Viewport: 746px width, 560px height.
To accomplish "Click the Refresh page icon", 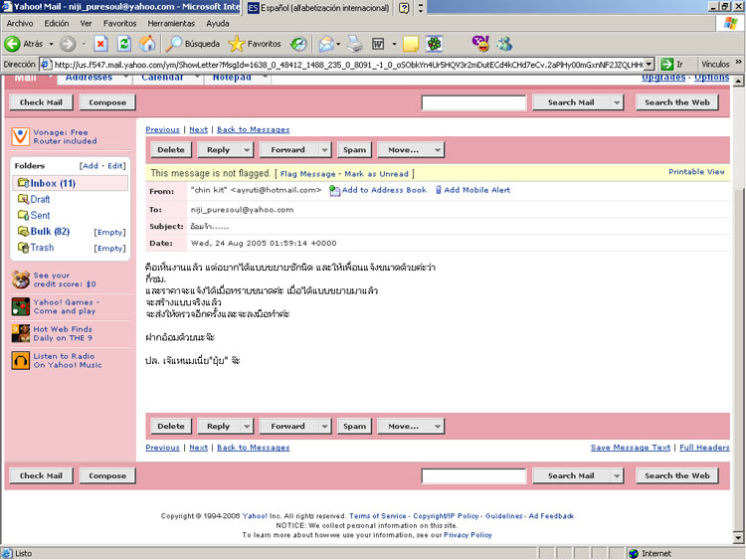I will coord(124,44).
